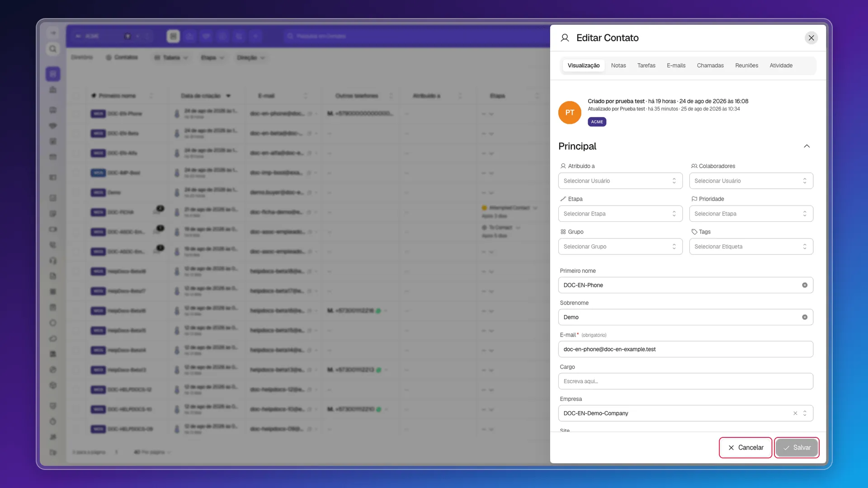Close the Editar Contato panel

[811, 38]
